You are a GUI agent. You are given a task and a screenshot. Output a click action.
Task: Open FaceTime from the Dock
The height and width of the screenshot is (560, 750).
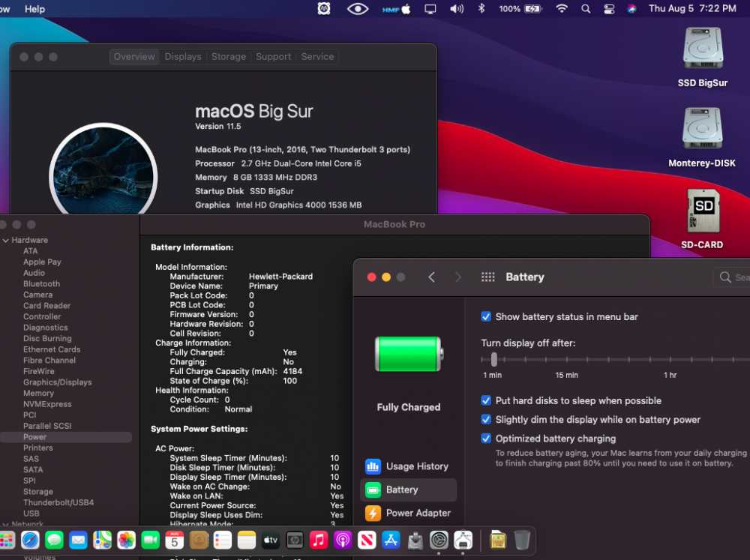[x=150, y=541]
